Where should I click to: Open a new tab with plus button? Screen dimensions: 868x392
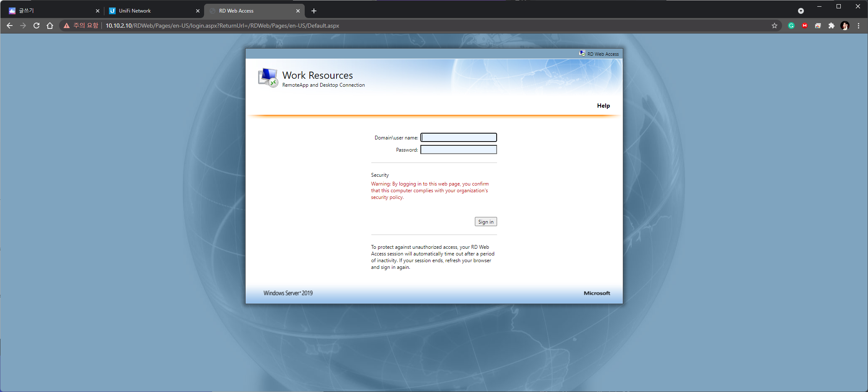(314, 11)
